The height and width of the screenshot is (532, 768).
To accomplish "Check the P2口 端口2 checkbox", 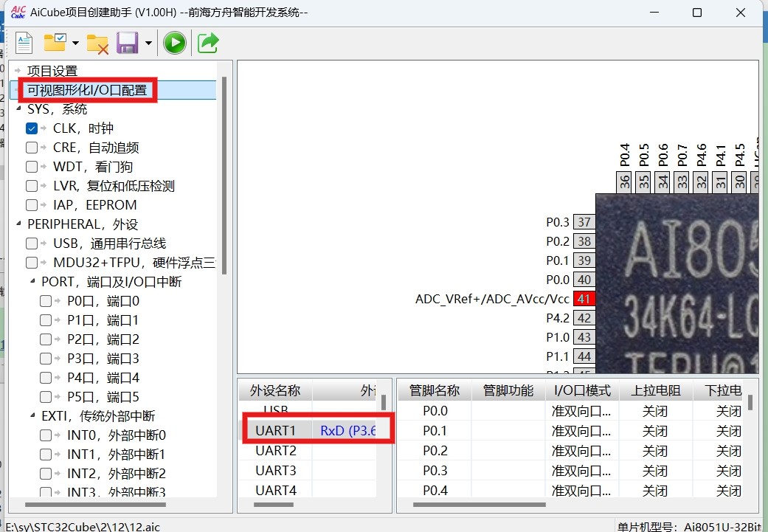I will pyautogui.click(x=46, y=339).
